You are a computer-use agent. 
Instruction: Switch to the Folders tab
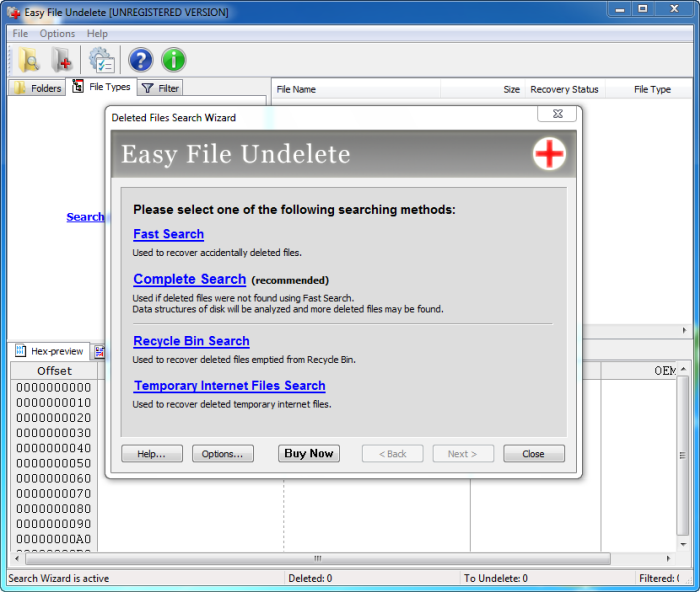(x=37, y=88)
